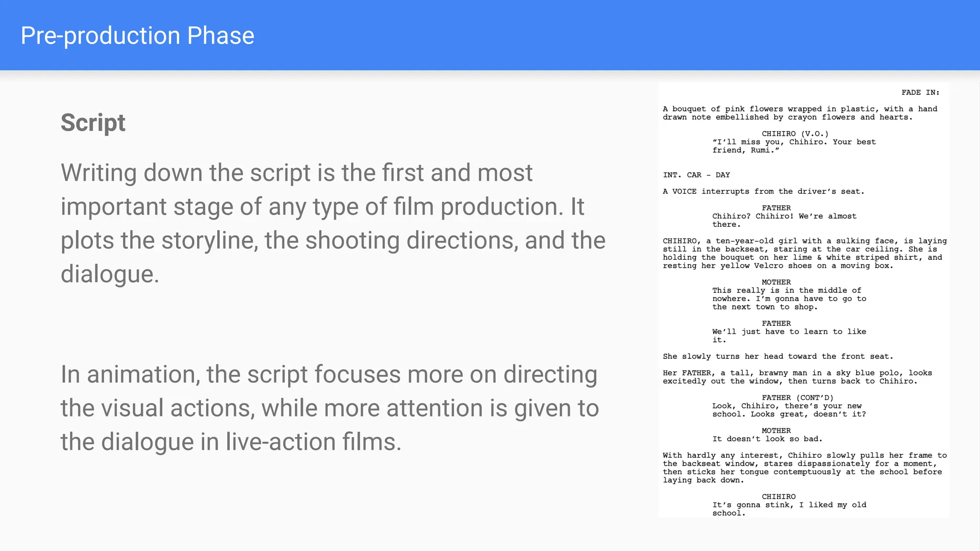Viewport: 980px width, 551px height.
Task: Click dialogue 'We'll just have to learn to like it.'
Action: pyautogui.click(x=789, y=336)
